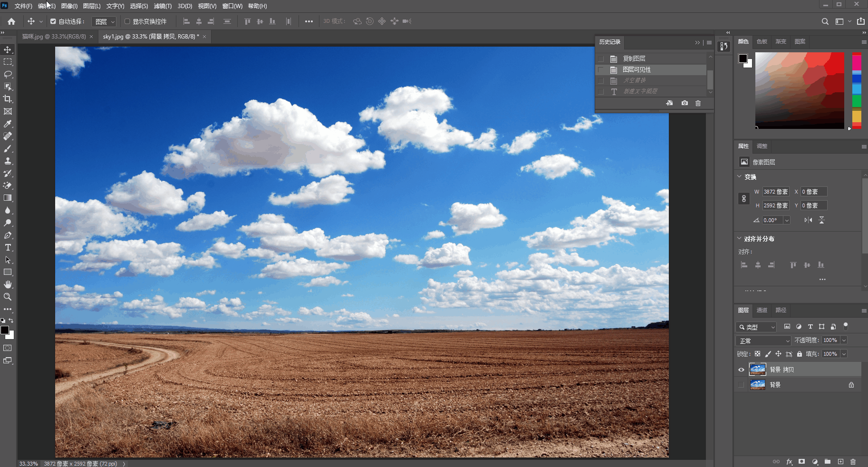Select the Rectangle shape tool
Viewport: 868px width, 467px height.
pos(8,272)
